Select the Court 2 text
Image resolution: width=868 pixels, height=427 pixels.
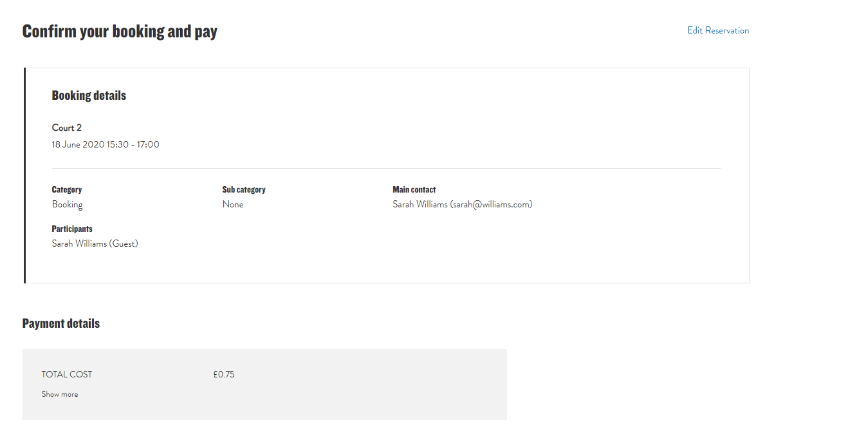point(67,128)
